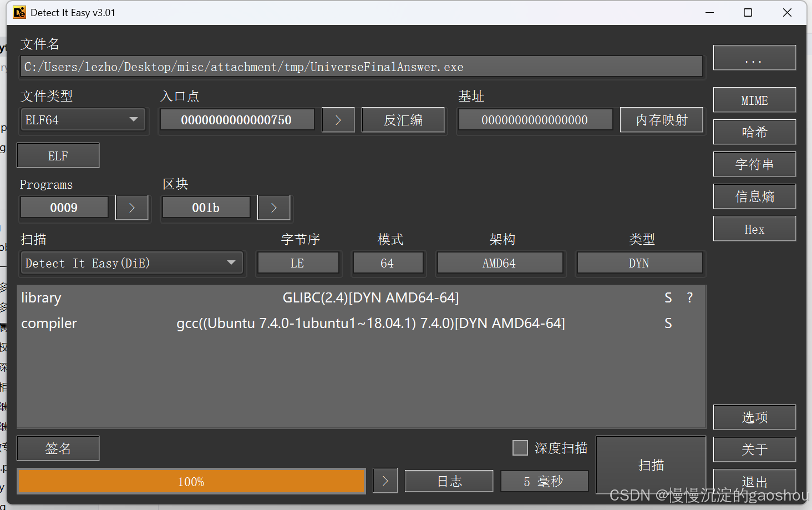Click the S marker in library row
Viewport: 812px width, 510px height.
pyautogui.click(x=668, y=298)
